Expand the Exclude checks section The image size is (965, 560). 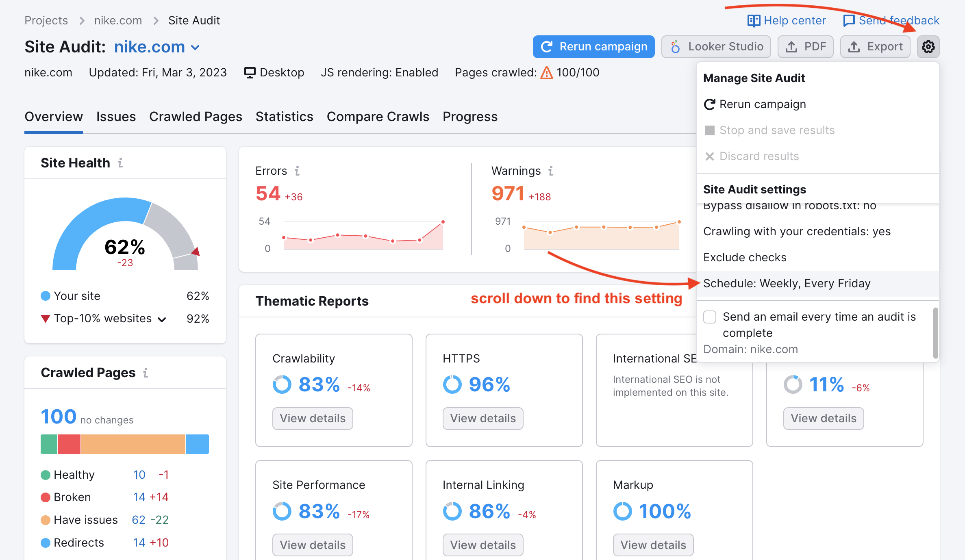coord(745,257)
